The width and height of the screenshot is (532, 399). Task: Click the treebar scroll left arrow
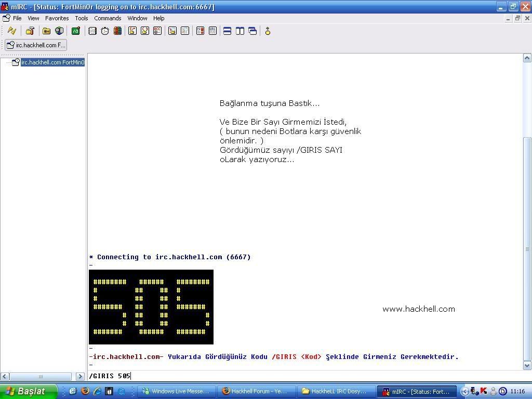[5, 376]
